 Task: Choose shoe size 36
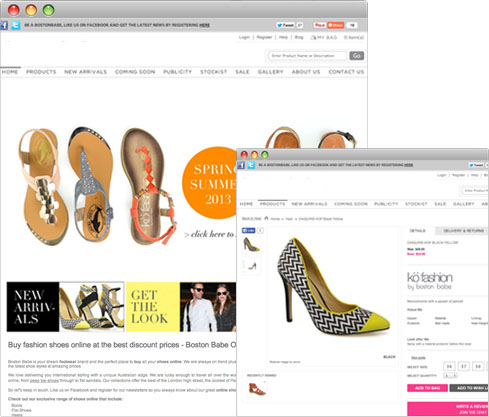pos(449,366)
